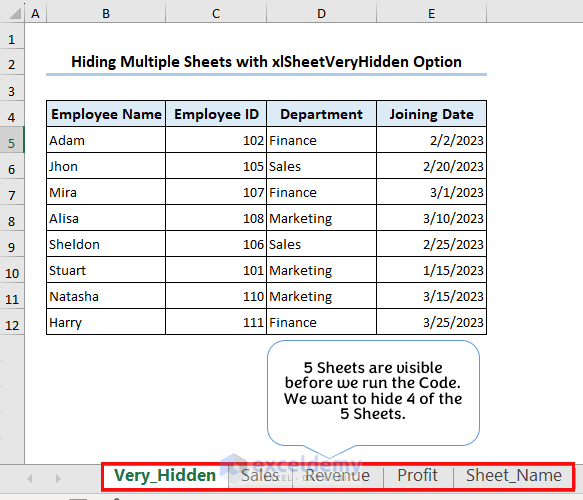
Task: Open the Profit sheet tab
Action: coord(418,475)
